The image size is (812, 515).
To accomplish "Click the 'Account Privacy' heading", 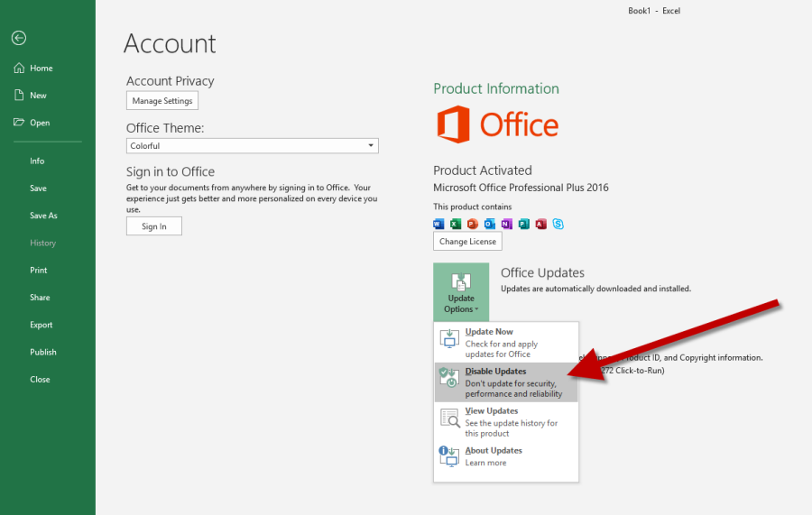I will point(171,81).
